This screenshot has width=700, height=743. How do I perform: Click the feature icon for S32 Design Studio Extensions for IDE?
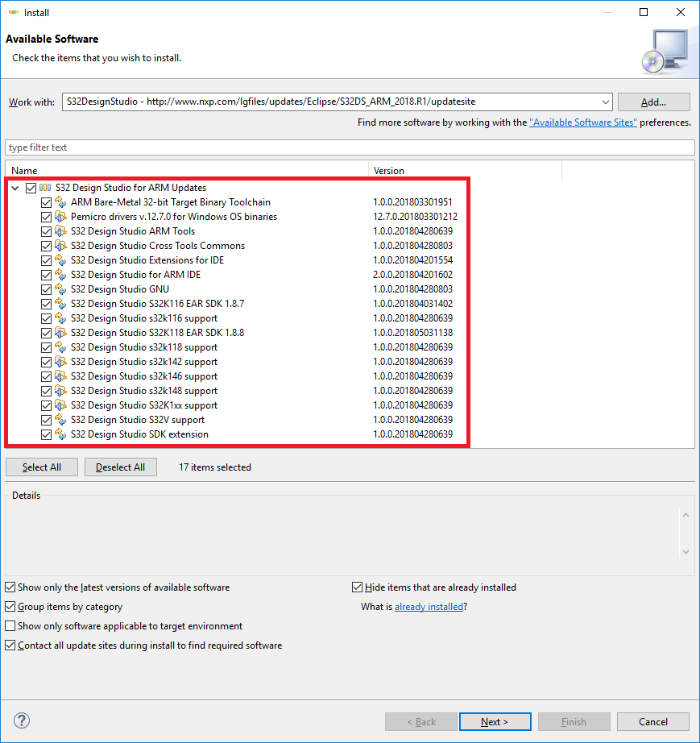60,260
